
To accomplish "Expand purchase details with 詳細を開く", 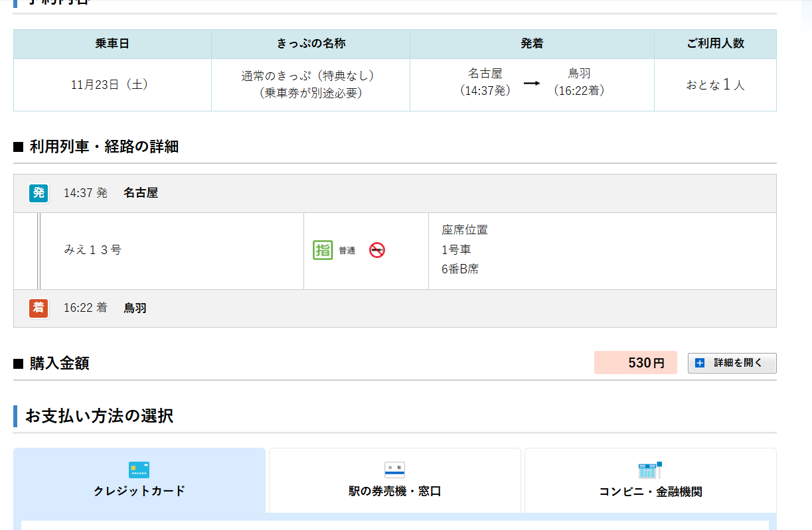I will point(732,363).
